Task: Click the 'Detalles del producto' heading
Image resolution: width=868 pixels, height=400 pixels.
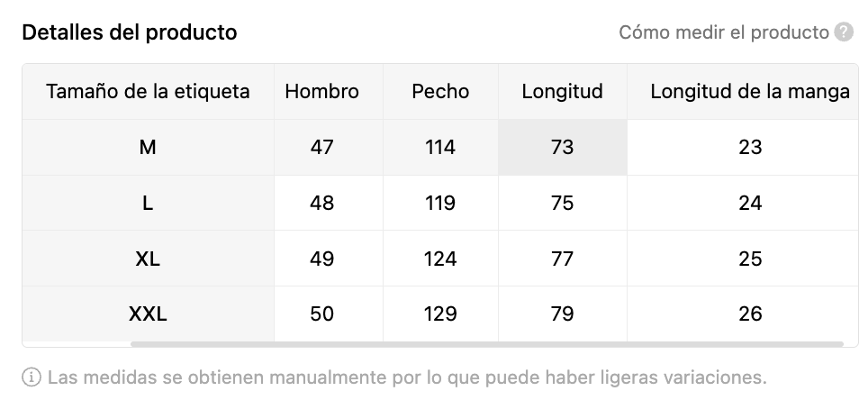Action: pos(130,32)
